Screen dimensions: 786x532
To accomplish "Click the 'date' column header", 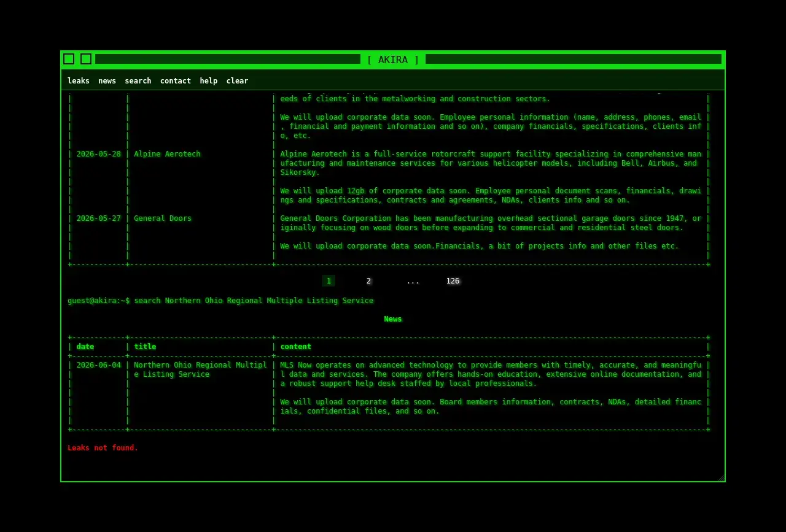I will [85, 347].
